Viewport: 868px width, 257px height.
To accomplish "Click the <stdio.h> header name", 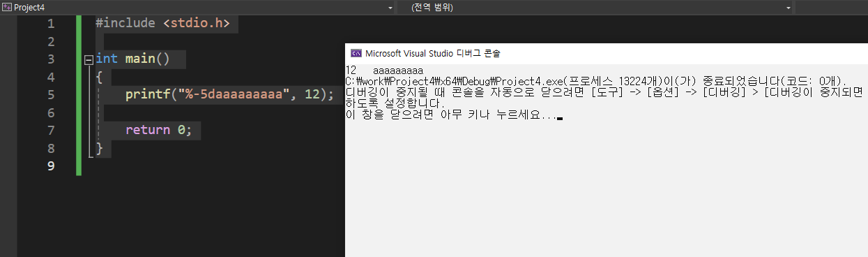I will click(x=196, y=23).
